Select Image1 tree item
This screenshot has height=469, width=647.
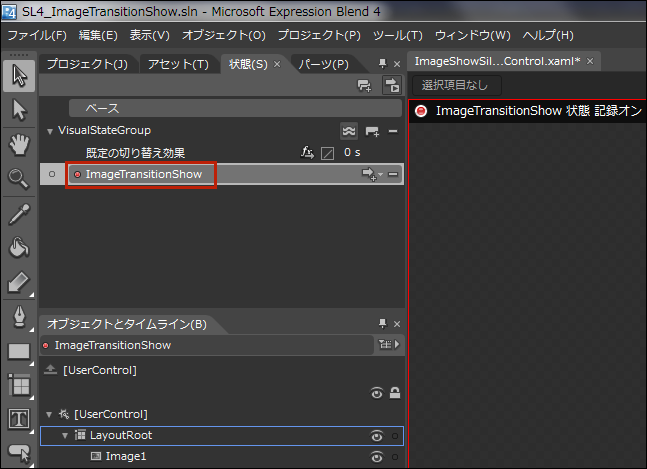tap(126, 456)
